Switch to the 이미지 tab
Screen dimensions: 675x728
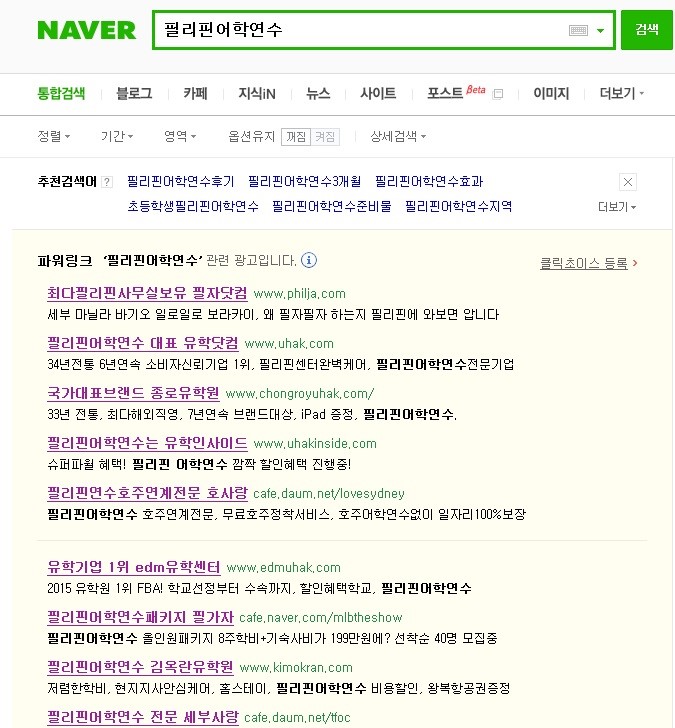[551, 93]
